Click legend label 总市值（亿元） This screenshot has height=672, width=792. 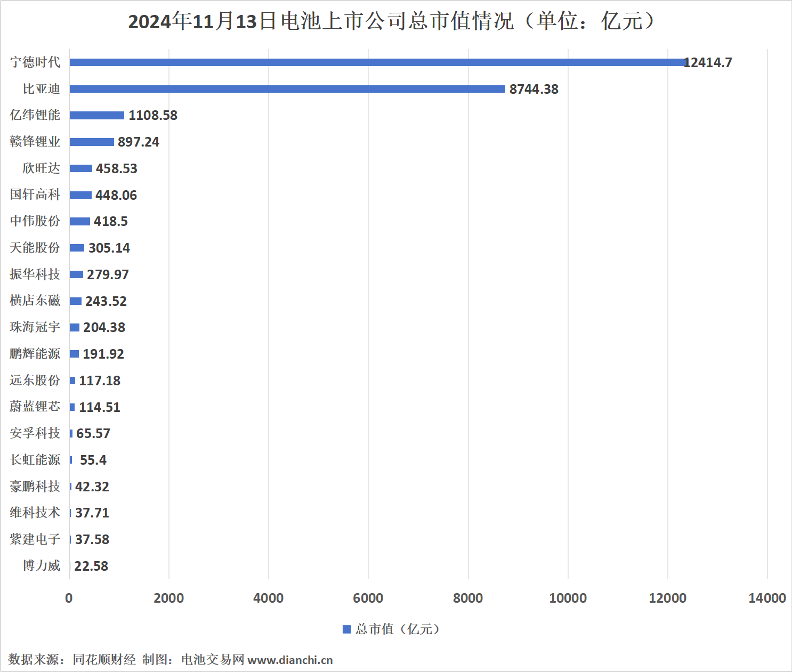[399, 629]
